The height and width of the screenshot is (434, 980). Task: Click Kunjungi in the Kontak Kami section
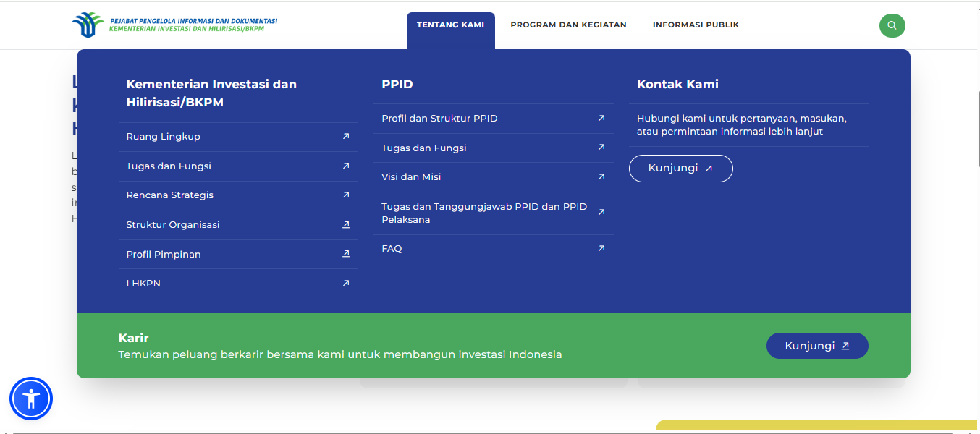pyautogui.click(x=680, y=168)
